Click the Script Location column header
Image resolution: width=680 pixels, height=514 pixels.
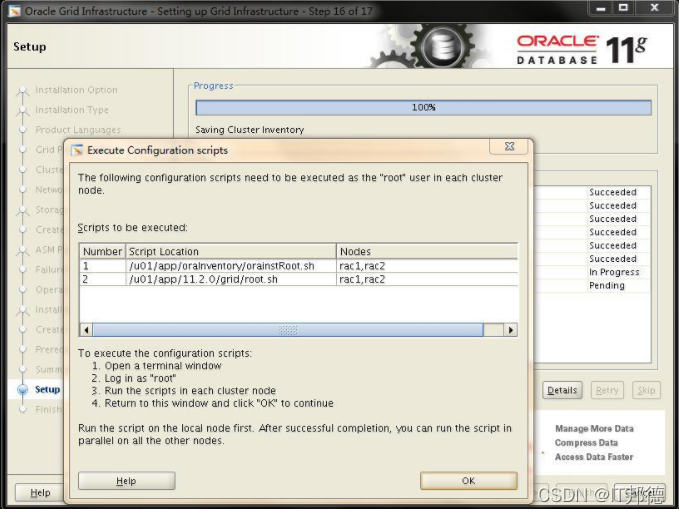click(x=231, y=252)
